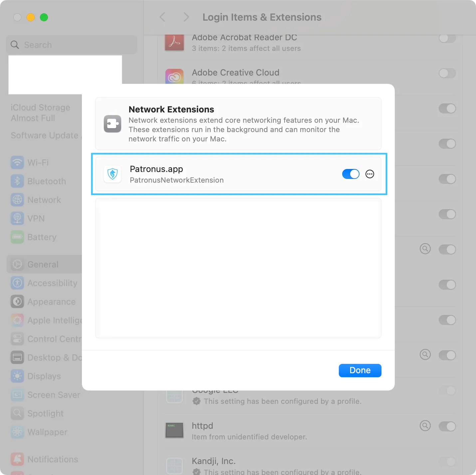Click the Login Items & Extensions title

point(262,17)
